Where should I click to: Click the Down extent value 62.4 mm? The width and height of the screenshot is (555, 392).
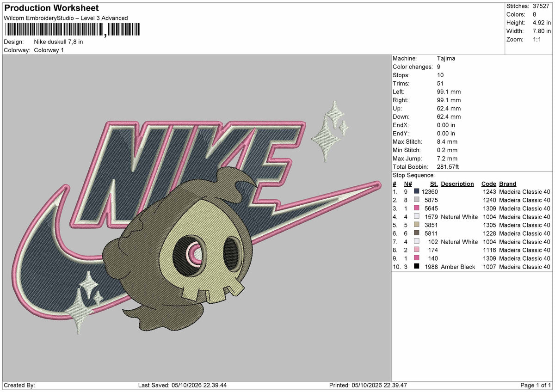[449, 116]
